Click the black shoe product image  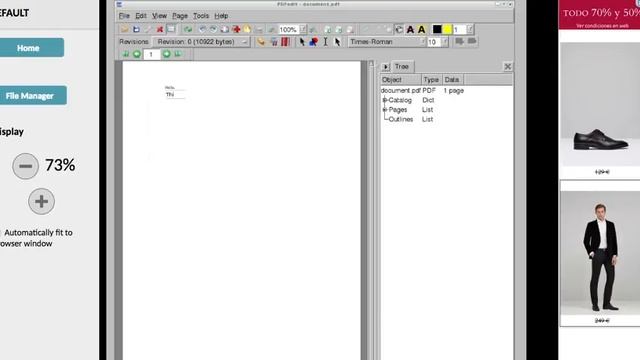pos(600,104)
